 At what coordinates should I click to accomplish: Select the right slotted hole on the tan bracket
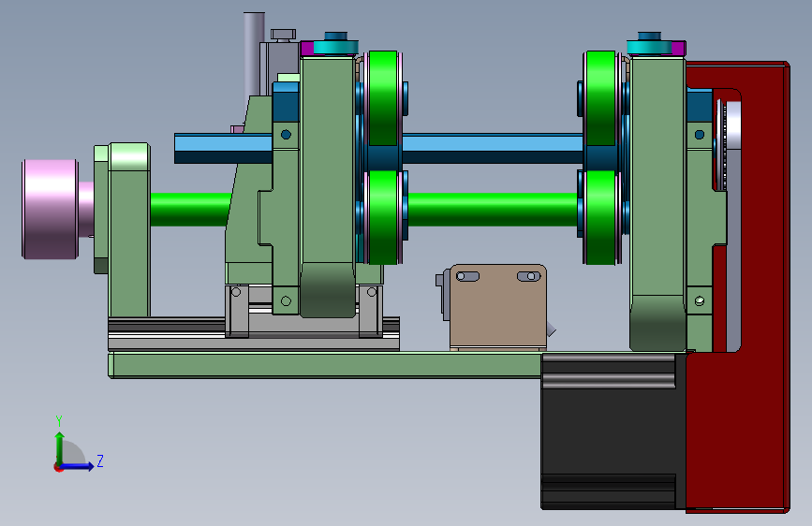529,276
